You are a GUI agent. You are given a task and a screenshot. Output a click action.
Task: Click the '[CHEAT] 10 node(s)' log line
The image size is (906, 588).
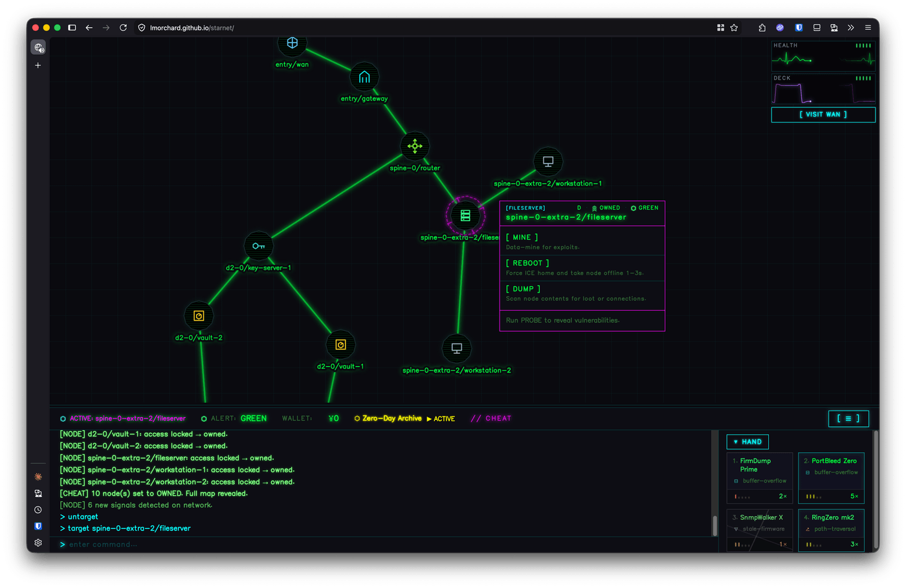point(154,494)
